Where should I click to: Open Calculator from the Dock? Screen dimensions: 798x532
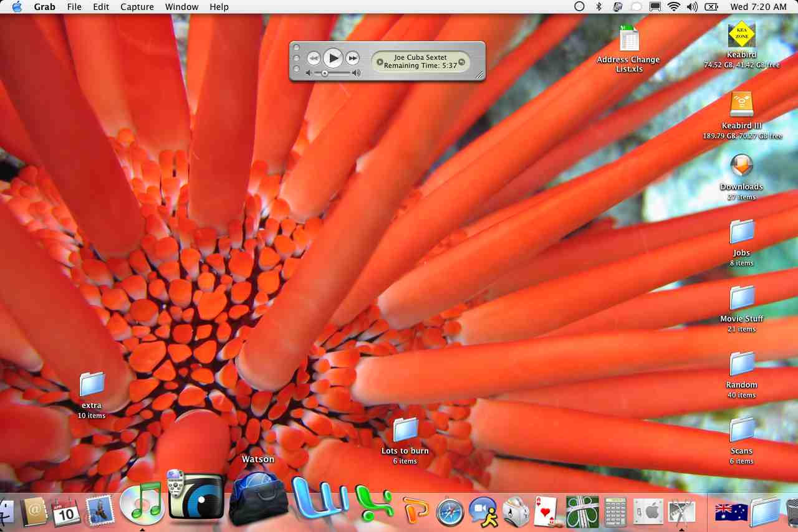[615, 512]
